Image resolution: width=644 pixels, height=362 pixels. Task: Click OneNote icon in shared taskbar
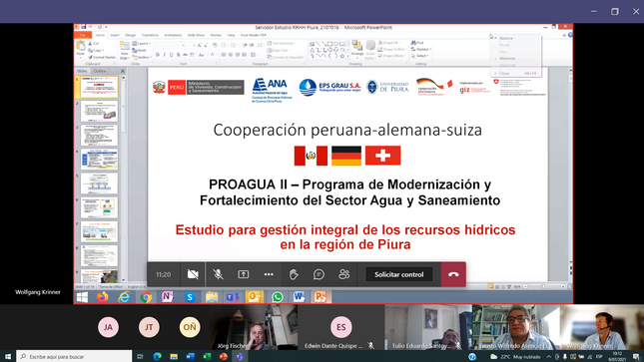click(168, 297)
